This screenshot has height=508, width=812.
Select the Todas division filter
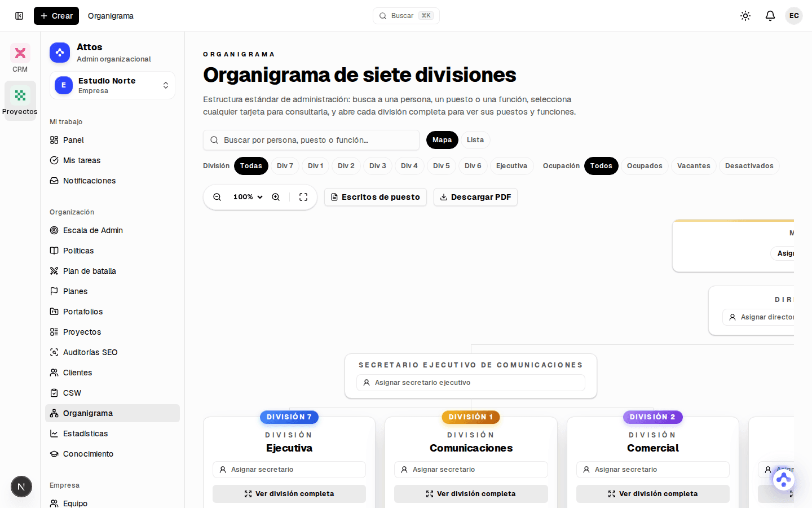click(251, 166)
